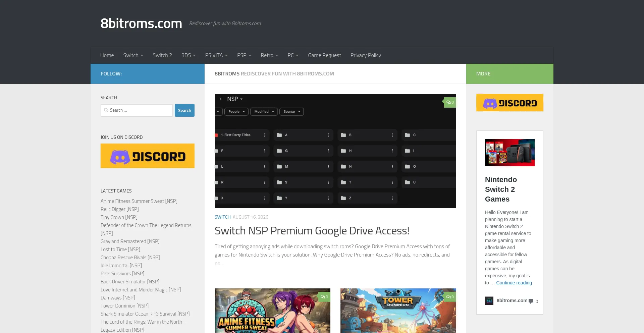Screen dimensions: 644x333
Task: Open Shark Simulator Ocean RPG Survival link
Action: (x=145, y=314)
